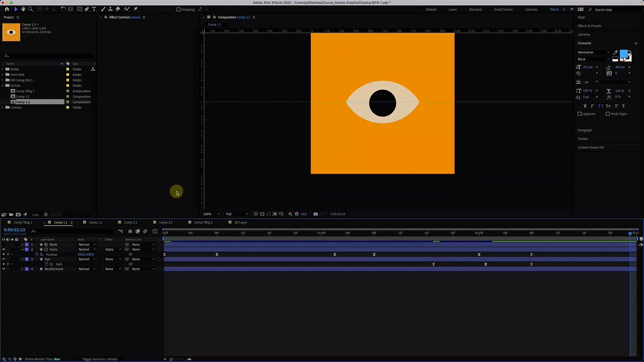Screen dimensions: 644x362
Task: Open the viewer magnification 100% dropdown
Action: pos(211,214)
